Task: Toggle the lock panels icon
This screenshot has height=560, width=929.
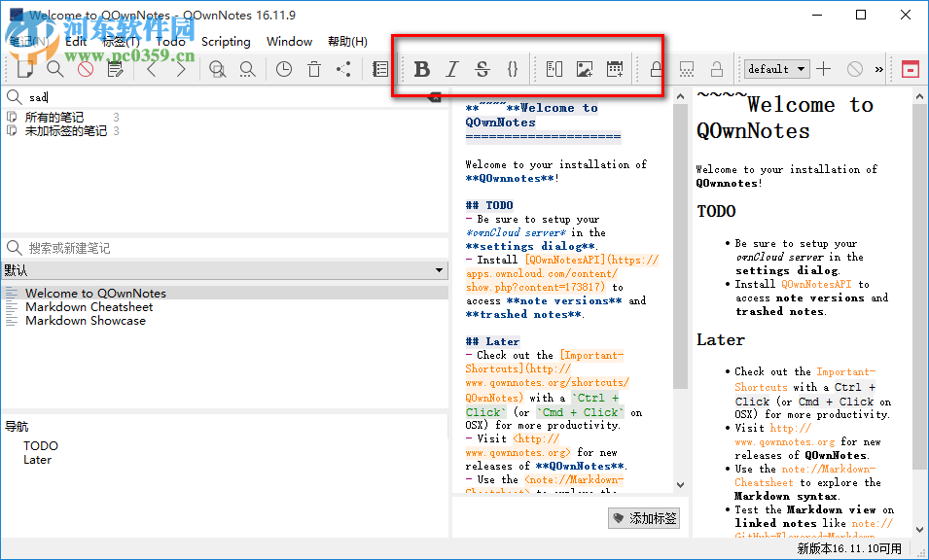Action: coord(657,69)
